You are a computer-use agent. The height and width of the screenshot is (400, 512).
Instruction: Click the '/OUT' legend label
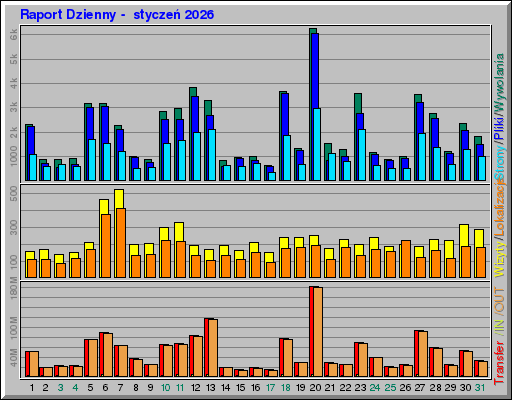pyautogui.click(x=500, y=301)
